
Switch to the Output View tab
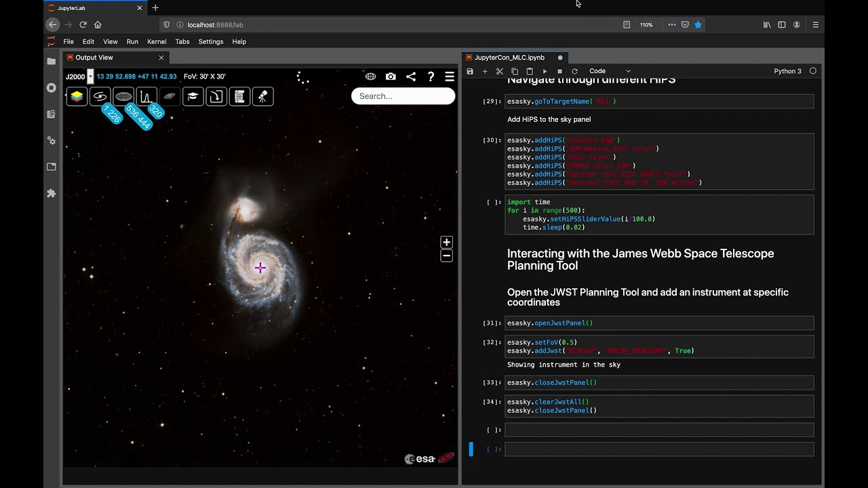pyautogui.click(x=94, y=58)
